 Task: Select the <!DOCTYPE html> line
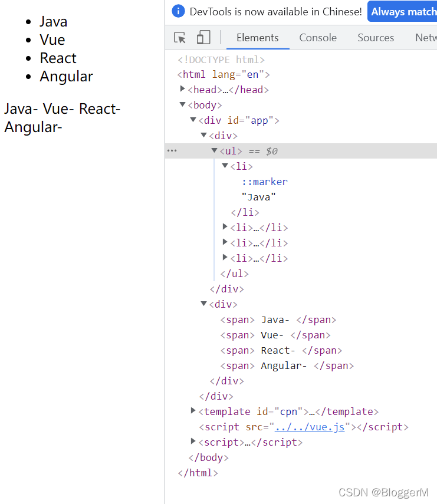pos(221,60)
